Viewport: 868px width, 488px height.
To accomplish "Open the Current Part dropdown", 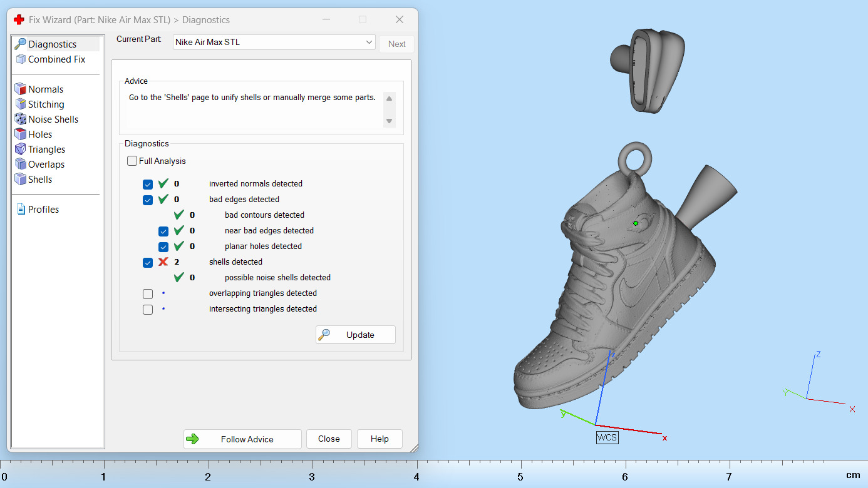I will pos(274,42).
